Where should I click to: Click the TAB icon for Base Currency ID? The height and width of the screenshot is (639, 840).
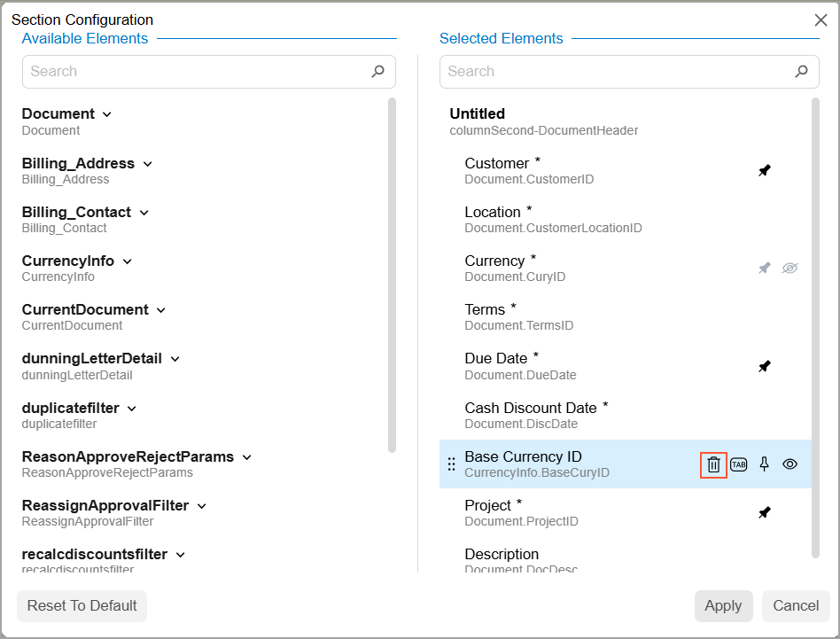739,464
